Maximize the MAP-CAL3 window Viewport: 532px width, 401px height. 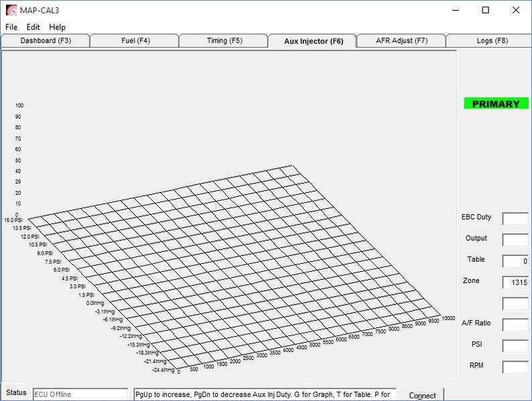pyautogui.click(x=486, y=10)
